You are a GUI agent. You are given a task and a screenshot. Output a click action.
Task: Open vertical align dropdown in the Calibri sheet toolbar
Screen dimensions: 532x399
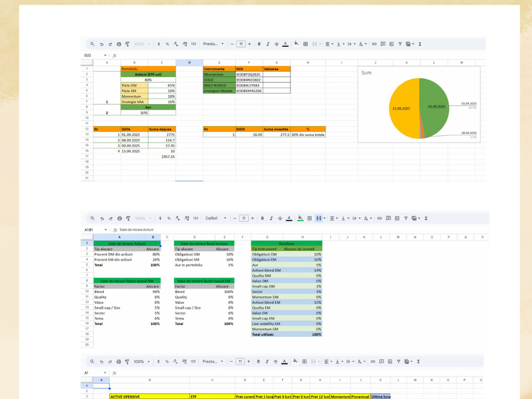[345, 219]
